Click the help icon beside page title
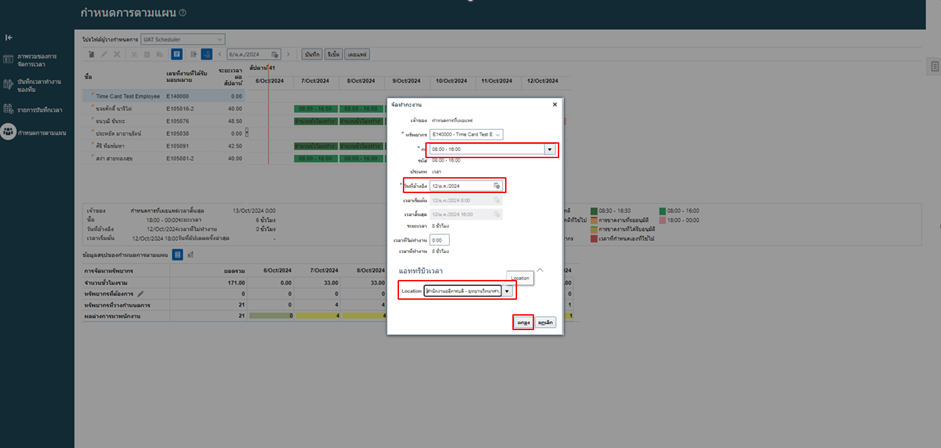The height and width of the screenshot is (448, 941). point(183,13)
